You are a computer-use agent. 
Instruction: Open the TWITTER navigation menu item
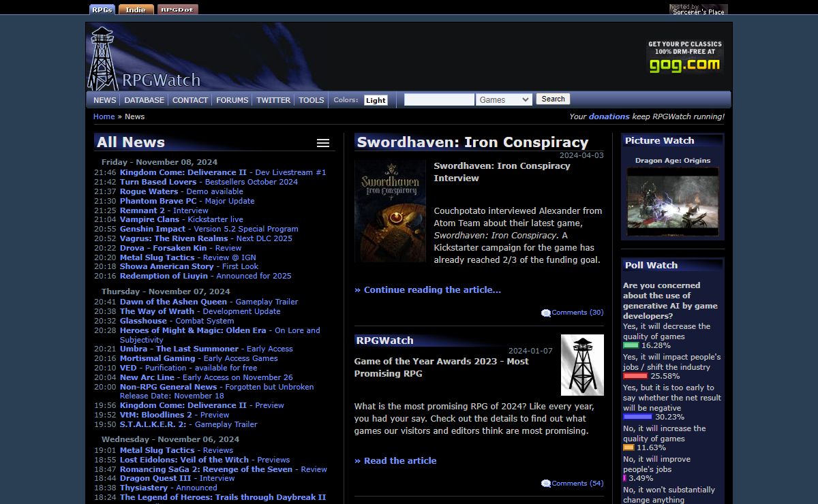[x=273, y=100]
